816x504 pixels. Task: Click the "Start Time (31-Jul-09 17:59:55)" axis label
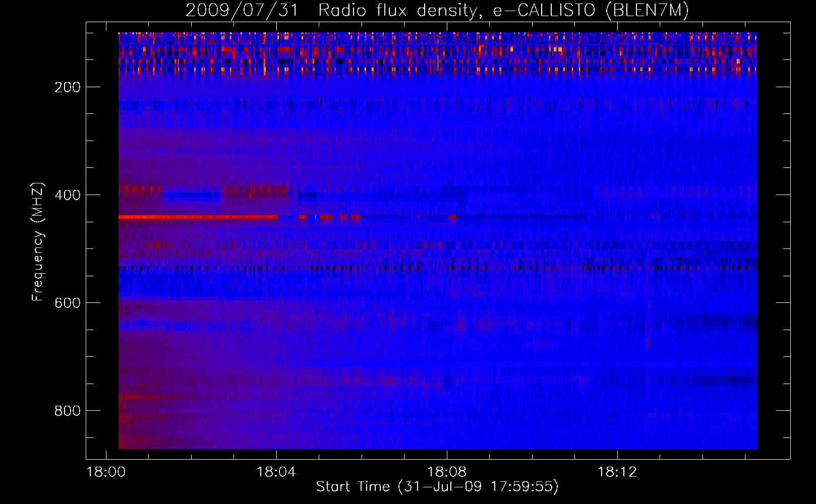437,487
